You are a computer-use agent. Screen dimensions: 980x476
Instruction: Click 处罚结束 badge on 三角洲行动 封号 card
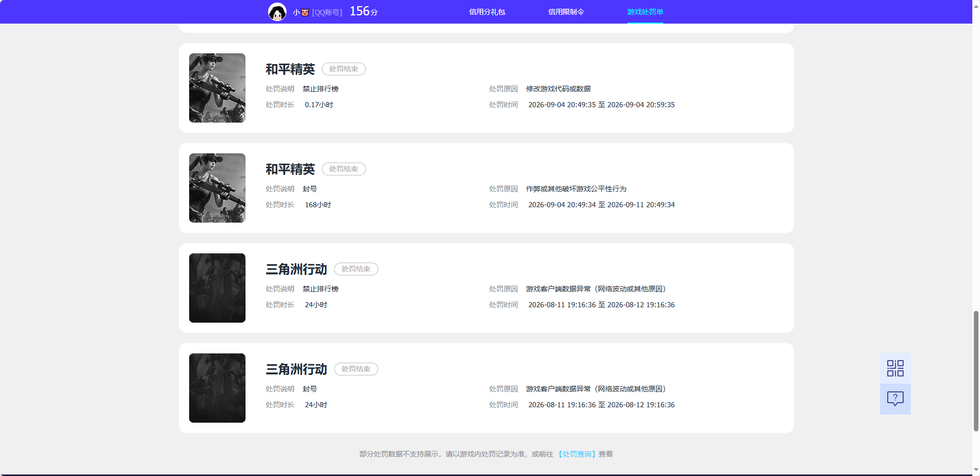click(356, 369)
